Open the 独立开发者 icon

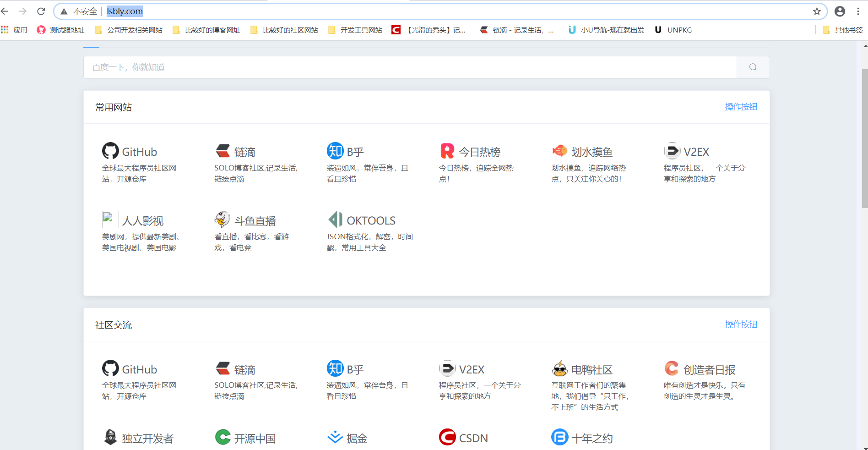point(110,437)
